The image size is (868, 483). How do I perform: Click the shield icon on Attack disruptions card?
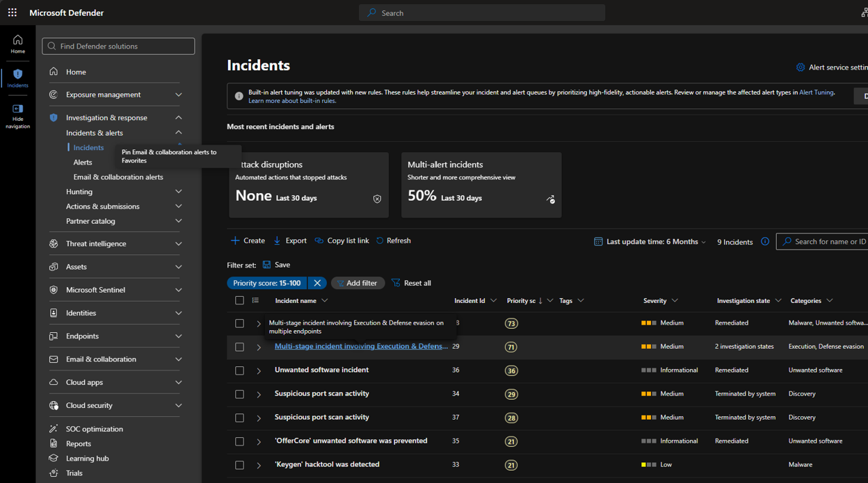pos(377,199)
